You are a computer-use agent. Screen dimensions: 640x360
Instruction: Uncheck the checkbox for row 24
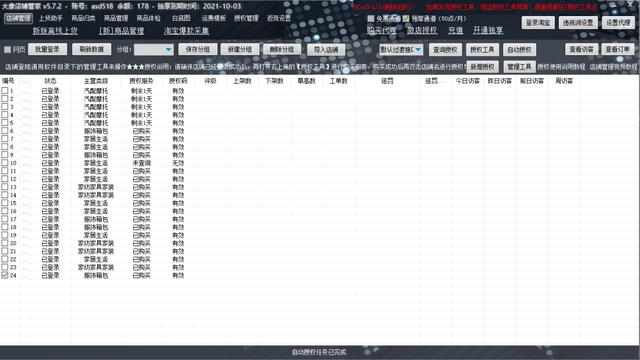click(x=5, y=276)
